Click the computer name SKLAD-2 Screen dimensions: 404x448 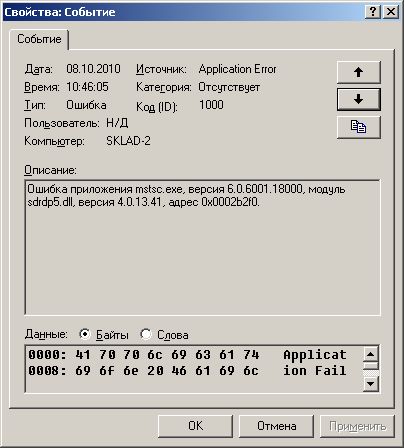coord(128,141)
